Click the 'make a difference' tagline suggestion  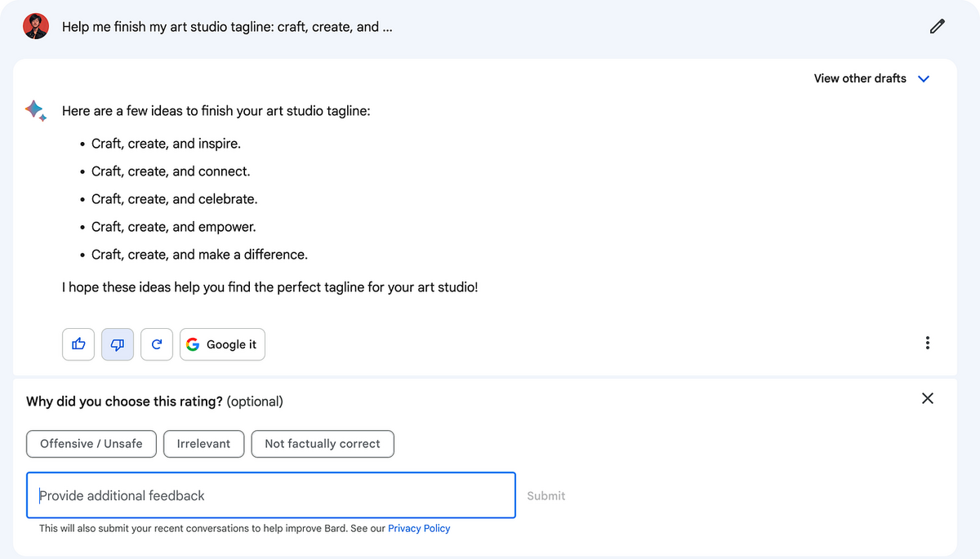[199, 255]
